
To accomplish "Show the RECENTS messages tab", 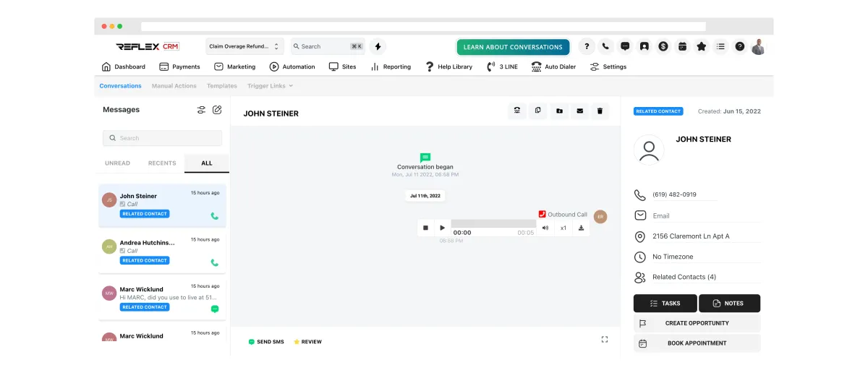I will click(162, 163).
